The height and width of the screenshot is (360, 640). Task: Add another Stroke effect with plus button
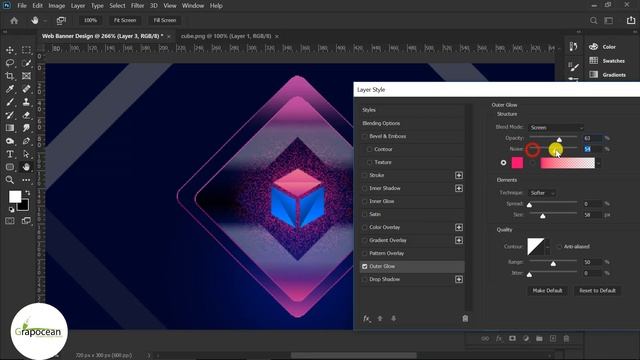point(459,175)
